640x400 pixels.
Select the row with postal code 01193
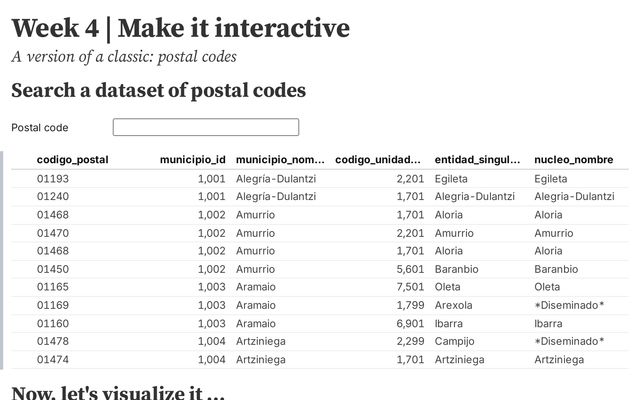(52, 179)
